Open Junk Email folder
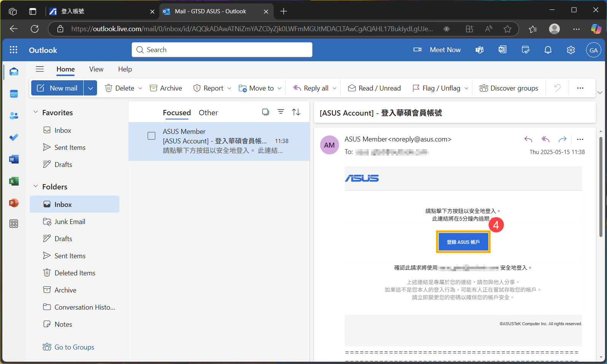 tap(75, 221)
